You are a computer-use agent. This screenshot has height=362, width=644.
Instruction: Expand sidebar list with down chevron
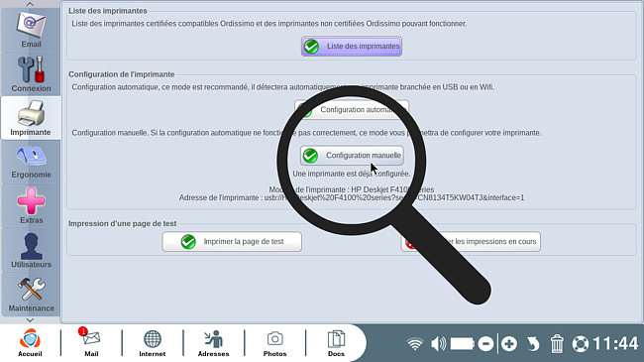tap(30, 319)
